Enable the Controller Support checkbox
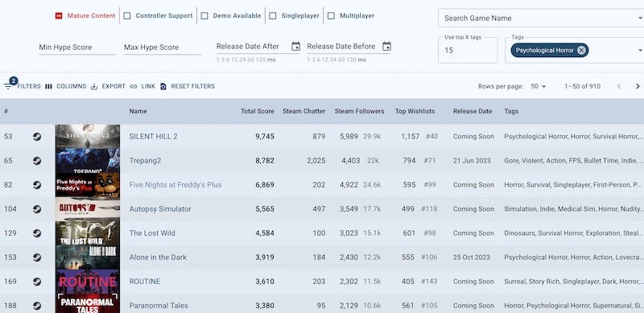Screen dimensions: 644x313 [127, 15]
